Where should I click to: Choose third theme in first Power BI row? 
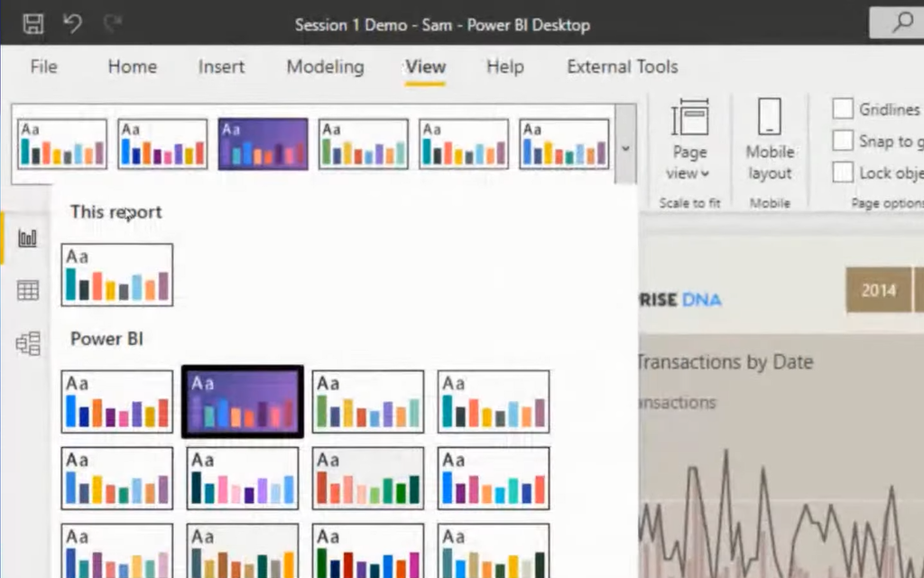coord(368,402)
